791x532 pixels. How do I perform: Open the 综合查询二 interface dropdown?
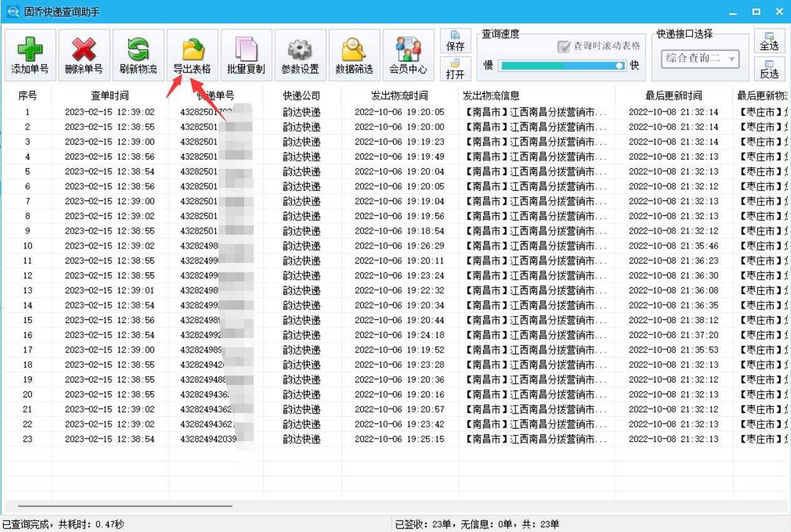tap(700, 58)
